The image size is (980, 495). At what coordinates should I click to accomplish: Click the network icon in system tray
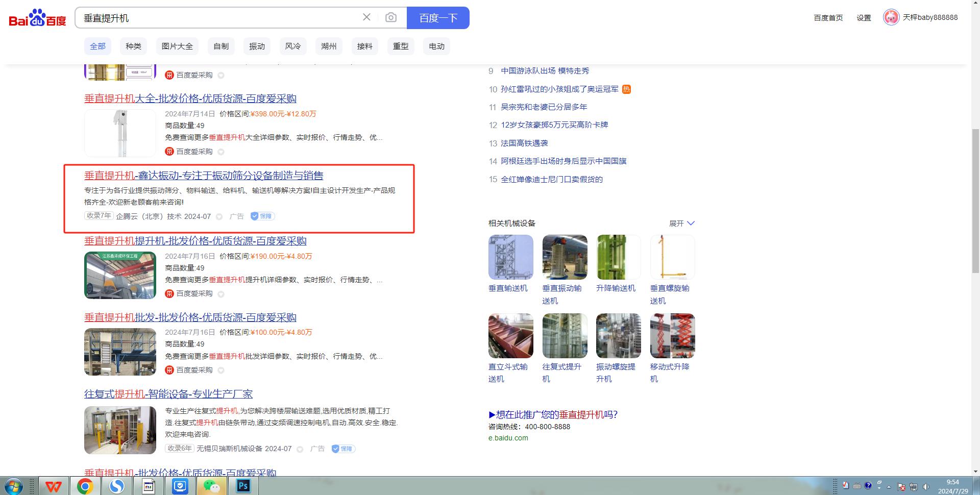coord(914,487)
